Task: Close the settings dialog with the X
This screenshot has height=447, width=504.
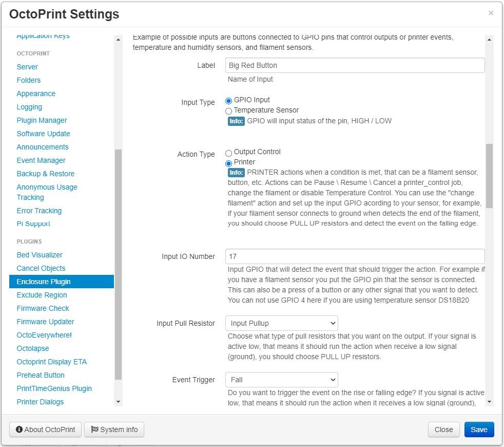Action: pos(491,13)
